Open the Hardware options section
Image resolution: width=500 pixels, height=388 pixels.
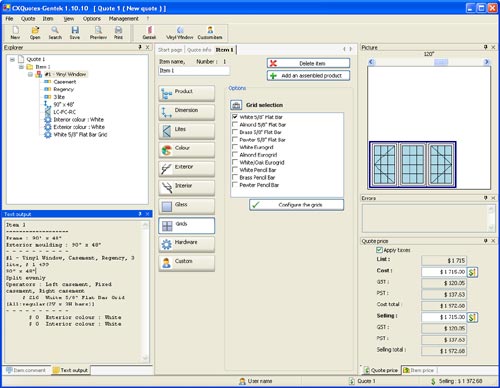click(x=187, y=244)
